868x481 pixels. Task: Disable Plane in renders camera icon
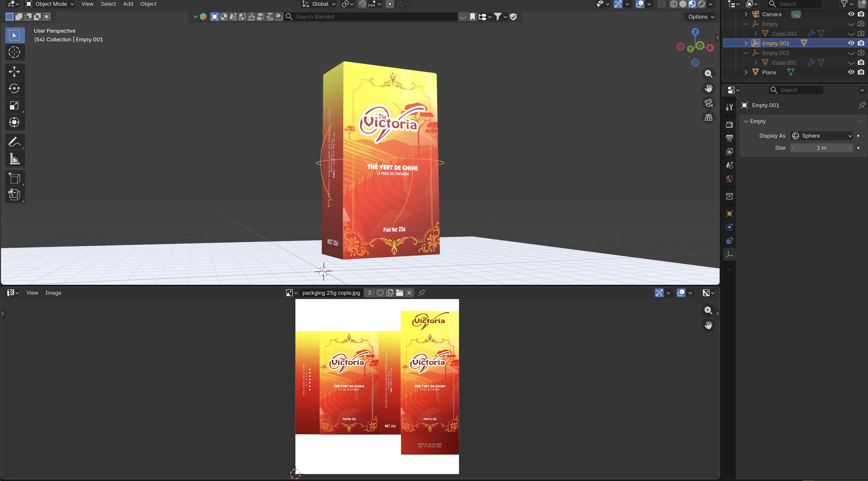(x=861, y=72)
